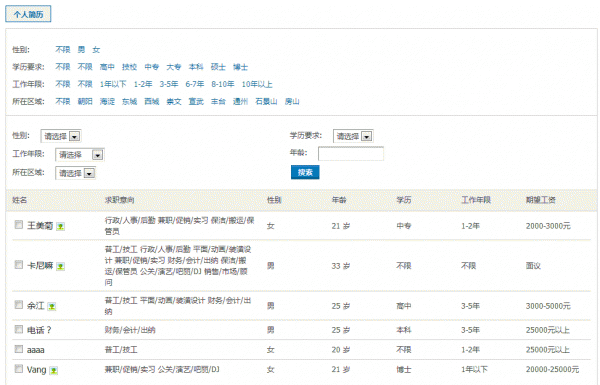Select the checkbox next to Vang
Image resolution: width=600 pixels, height=385 pixels.
(19, 369)
